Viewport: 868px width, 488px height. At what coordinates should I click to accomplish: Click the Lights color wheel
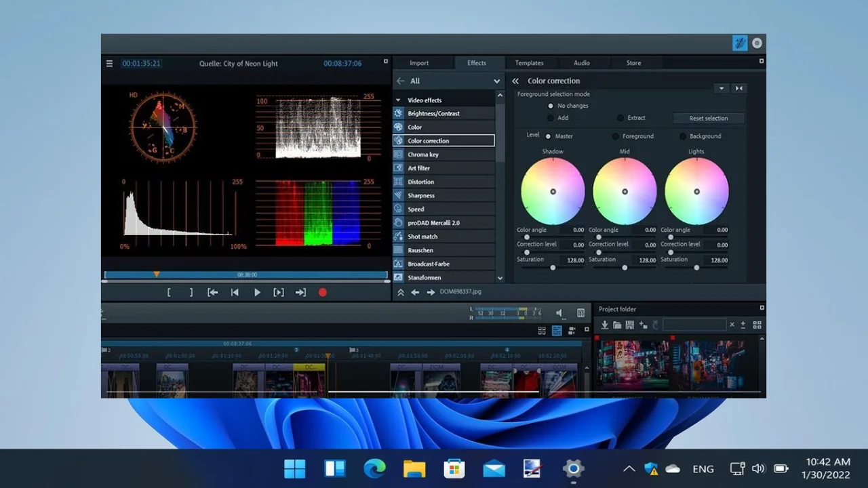pyautogui.click(x=696, y=192)
